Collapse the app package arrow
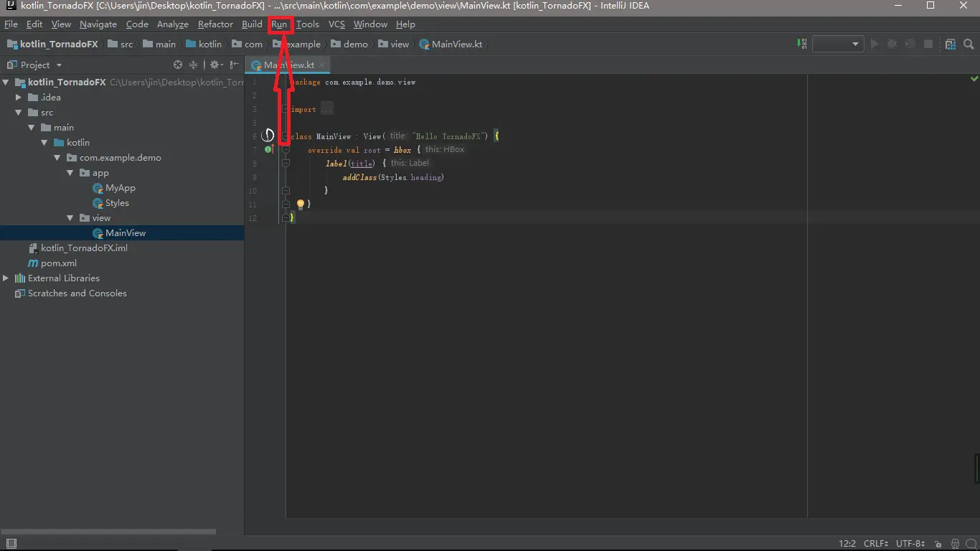This screenshot has width=980, height=551. pyautogui.click(x=71, y=173)
